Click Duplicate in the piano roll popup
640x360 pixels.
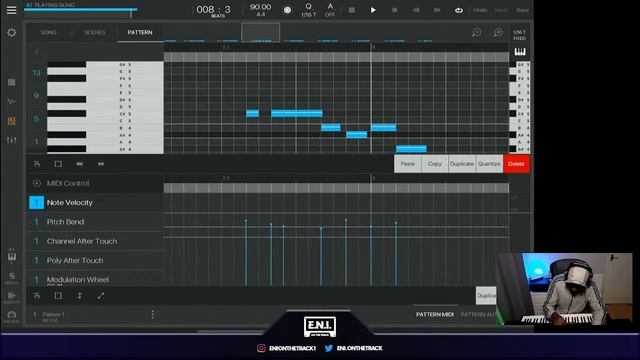[x=462, y=164]
